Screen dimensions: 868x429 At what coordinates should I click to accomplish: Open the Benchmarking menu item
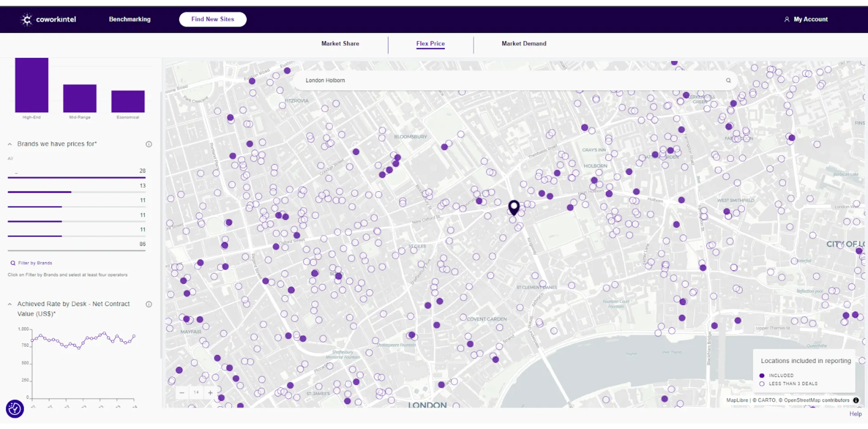pos(129,19)
